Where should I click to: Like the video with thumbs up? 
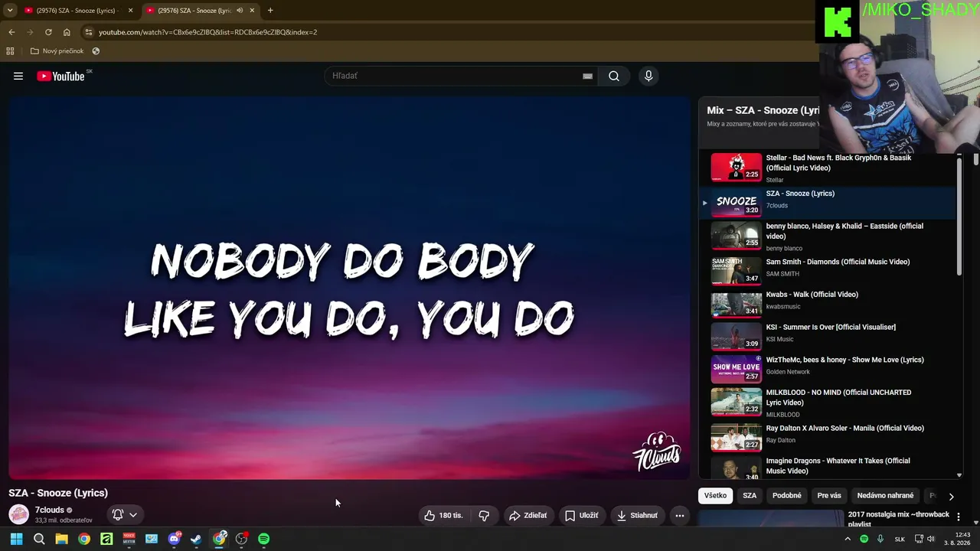click(444, 515)
